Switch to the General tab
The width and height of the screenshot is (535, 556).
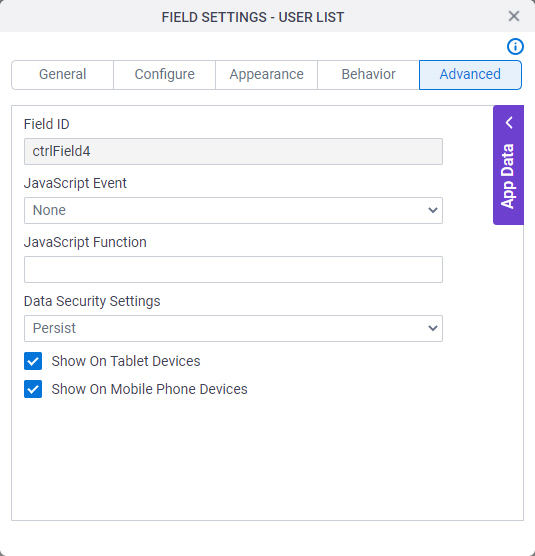pos(62,74)
